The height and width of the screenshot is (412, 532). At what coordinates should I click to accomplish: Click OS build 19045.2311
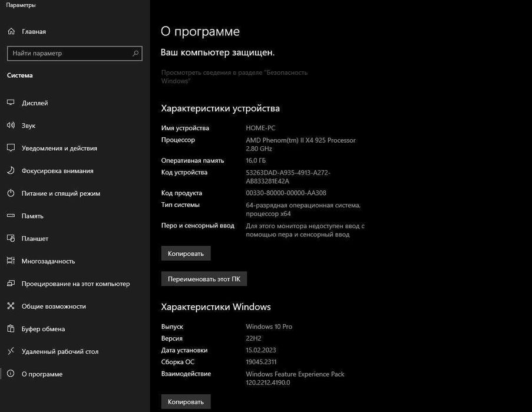(x=261, y=362)
